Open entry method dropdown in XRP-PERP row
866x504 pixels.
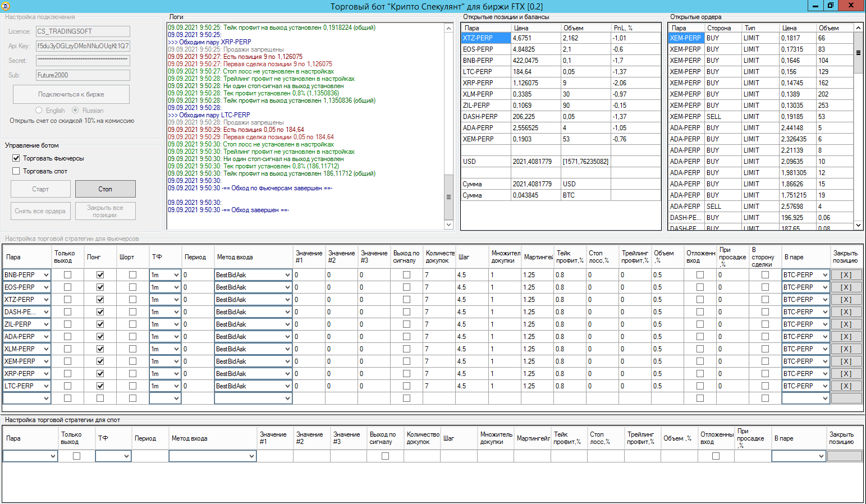[x=287, y=374]
